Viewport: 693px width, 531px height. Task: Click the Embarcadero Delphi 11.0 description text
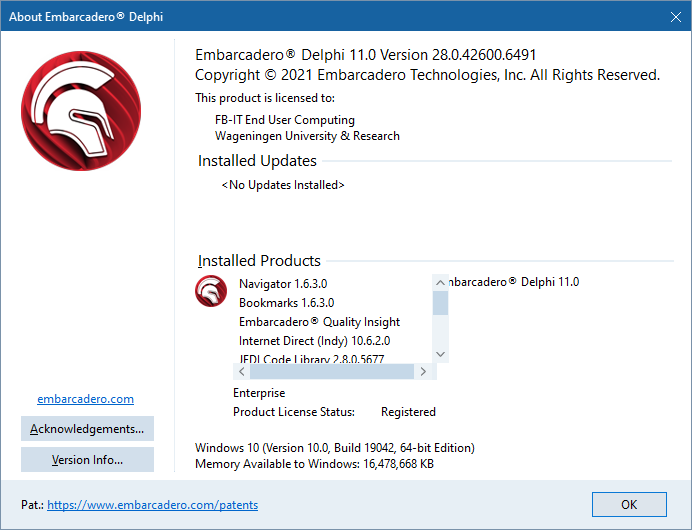(514, 282)
